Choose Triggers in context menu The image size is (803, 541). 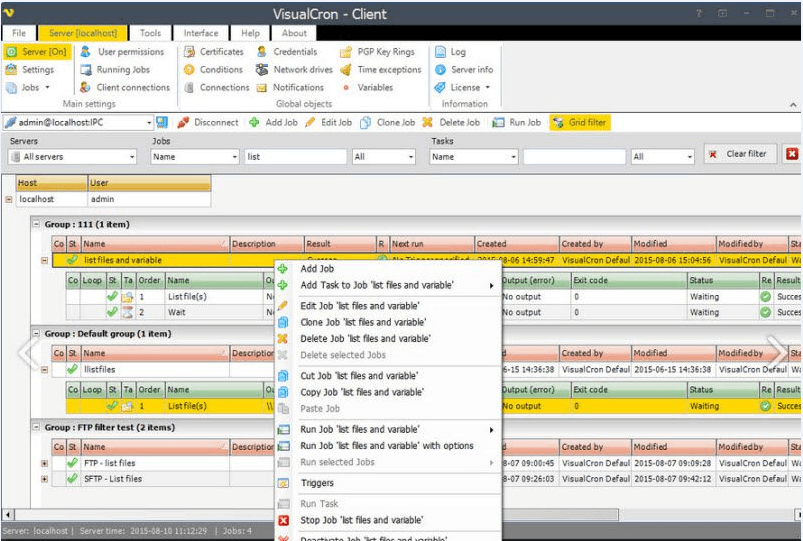coord(388,483)
